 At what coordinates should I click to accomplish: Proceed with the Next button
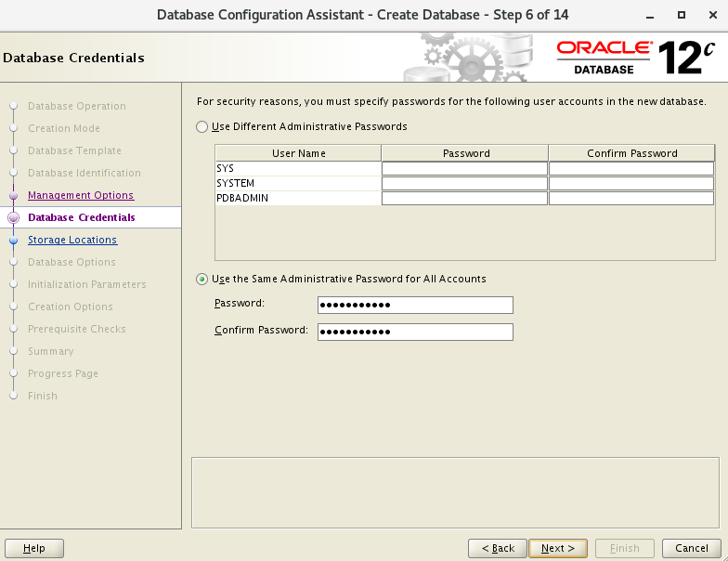[558, 548]
